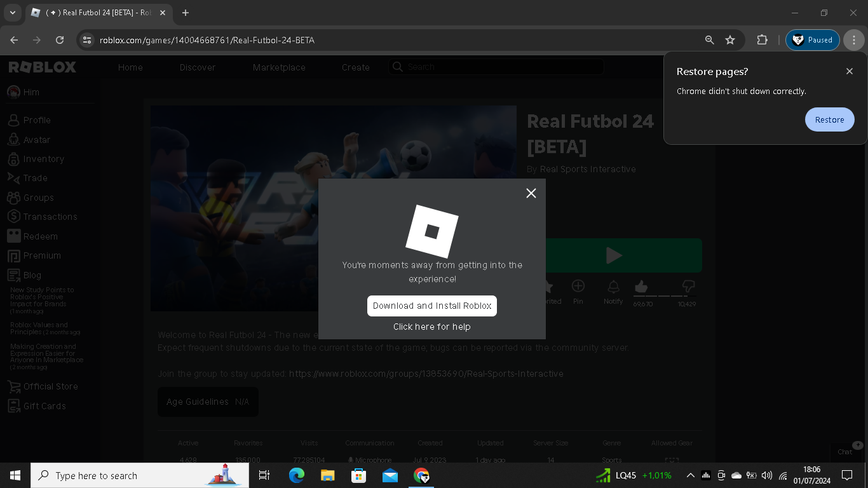Image resolution: width=868 pixels, height=488 pixels.
Task: Open Chrome's tab search dropdown
Action: 13,13
